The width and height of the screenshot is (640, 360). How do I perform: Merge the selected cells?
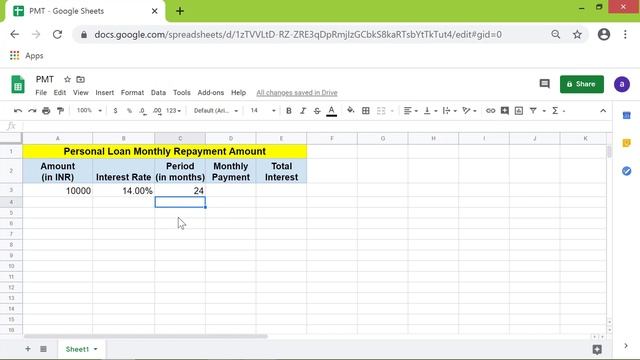(381, 111)
